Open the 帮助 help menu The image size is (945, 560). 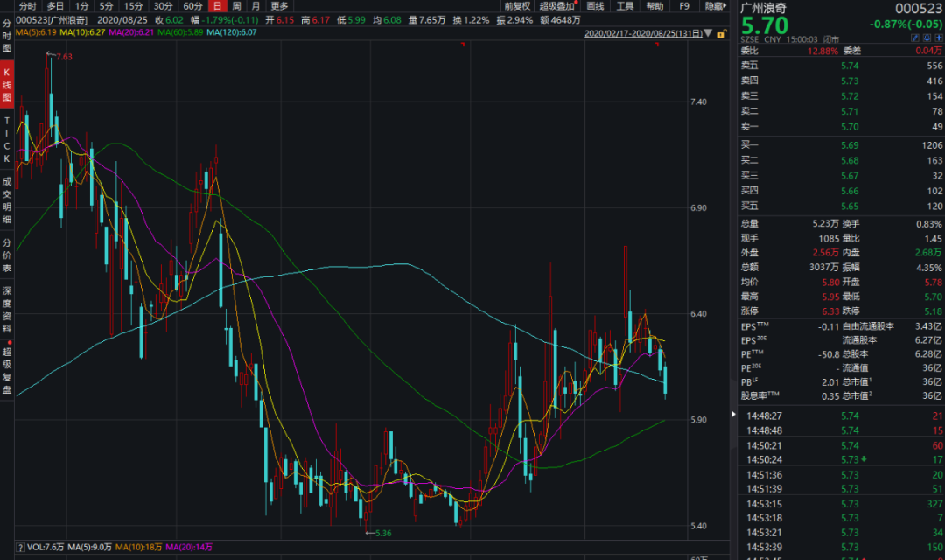click(654, 6)
